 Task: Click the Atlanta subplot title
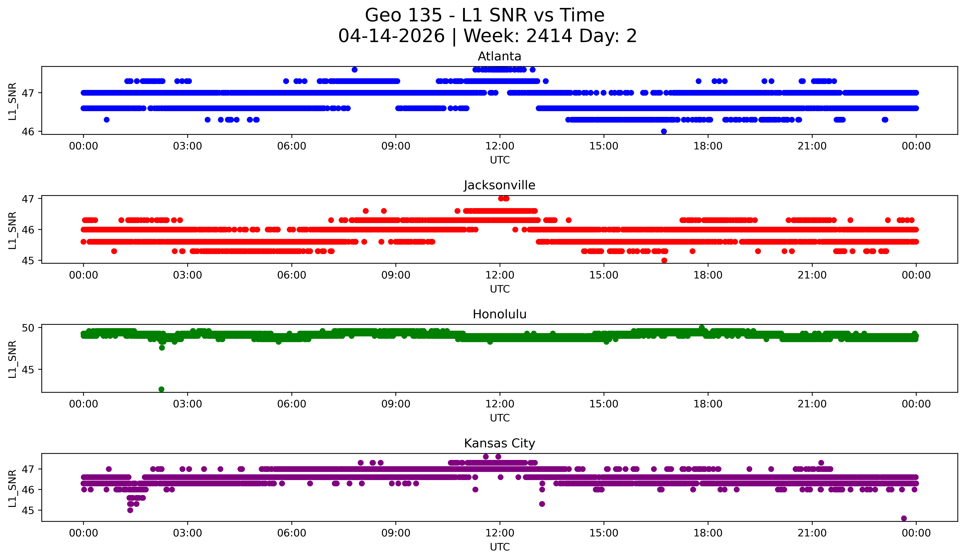point(499,57)
